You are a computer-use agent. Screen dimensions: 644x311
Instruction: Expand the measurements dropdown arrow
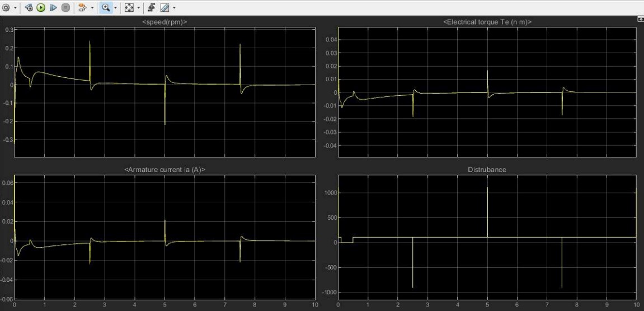pos(174,8)
